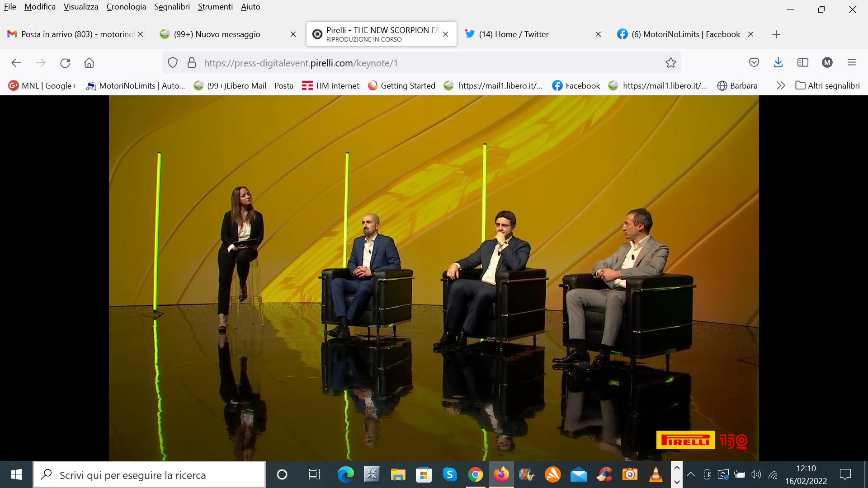Screen dimensions: 868x488
Task: Open the Segnalibri menu
Action: tap(172, 7)
